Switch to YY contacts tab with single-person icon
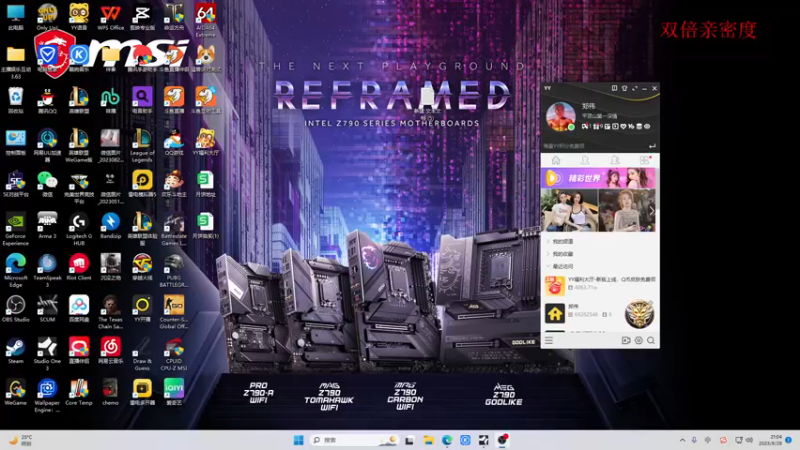 585,160
